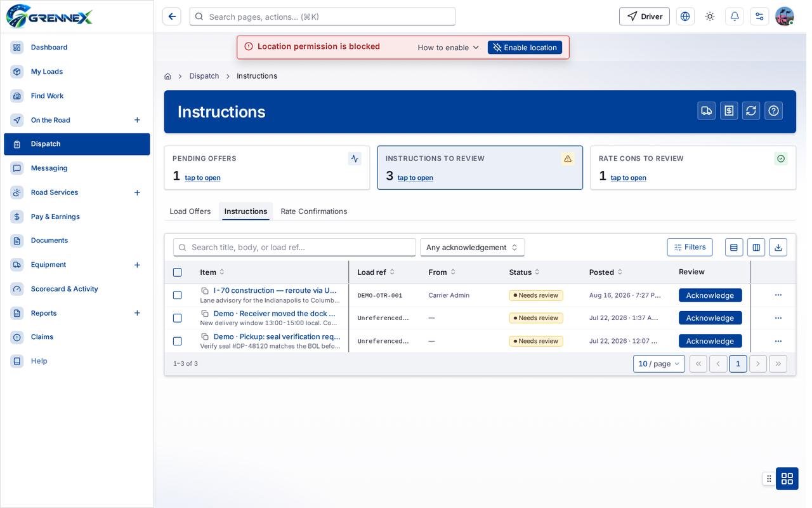Focus the Search title, body, or load ref field

[295, 247]
